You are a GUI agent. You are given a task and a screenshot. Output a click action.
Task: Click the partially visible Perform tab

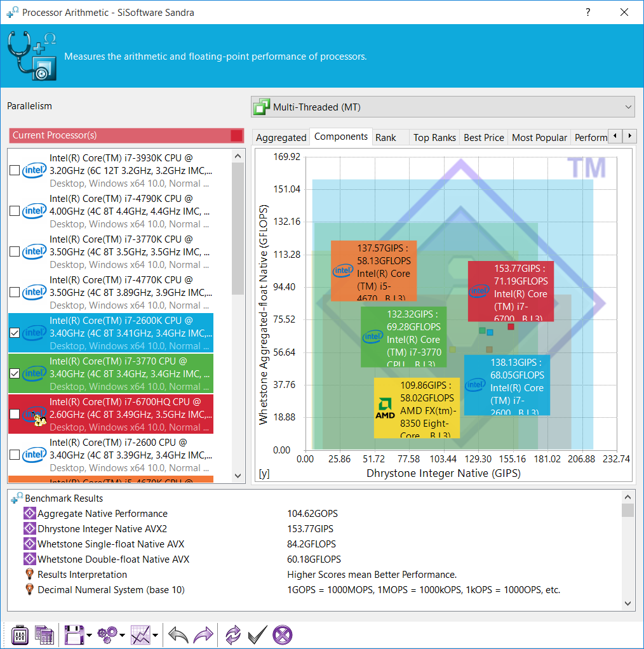591,137
